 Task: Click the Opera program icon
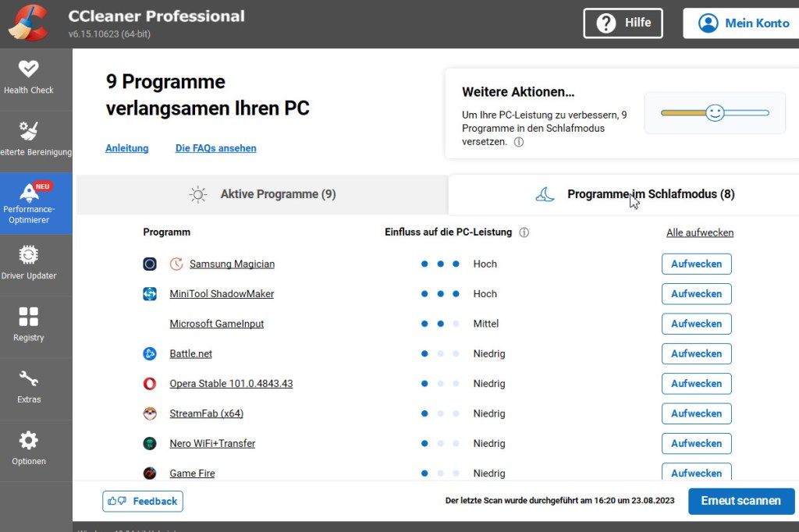(x=150, y=384)
